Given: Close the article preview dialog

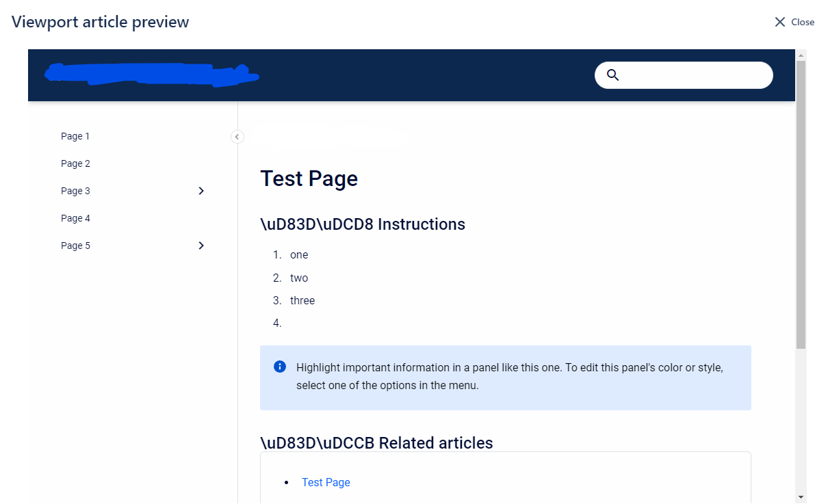Looking at the screenshot, I should (794, 21).
